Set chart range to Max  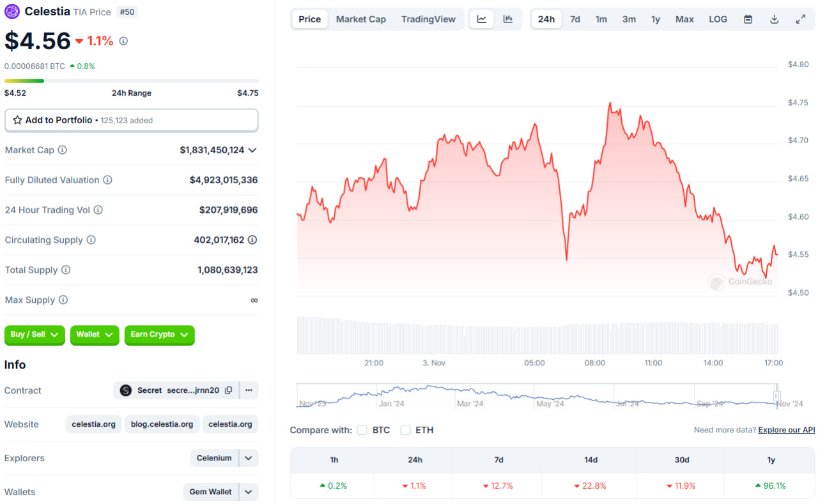(684, 19)
